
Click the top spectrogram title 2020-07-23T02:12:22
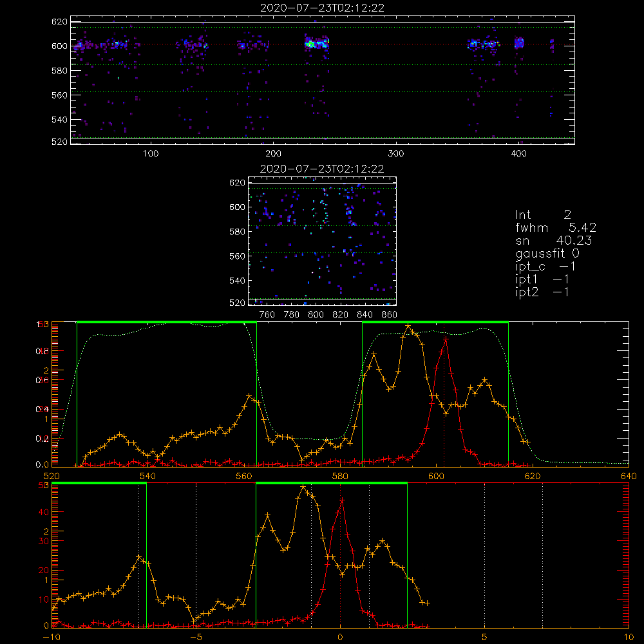322,8
